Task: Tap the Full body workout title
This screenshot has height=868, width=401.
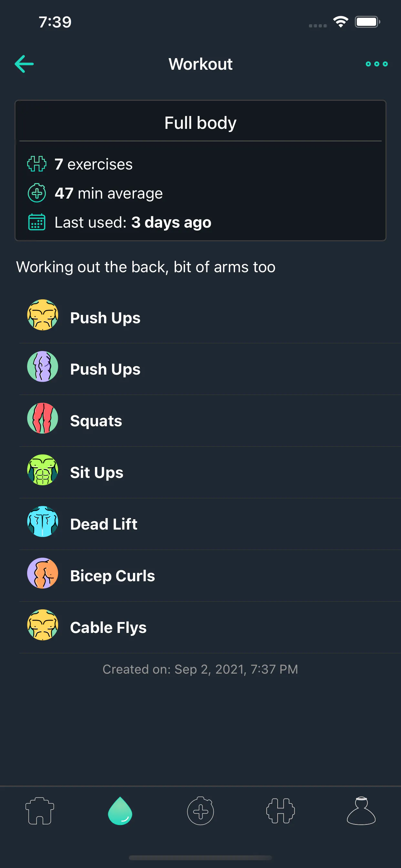Action: 200,123
